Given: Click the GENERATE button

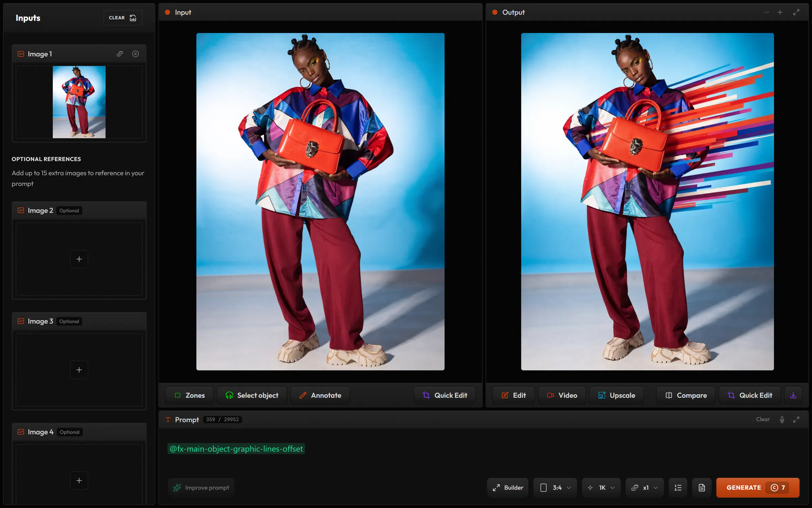Looking at the screenshot, I should 758,488.
